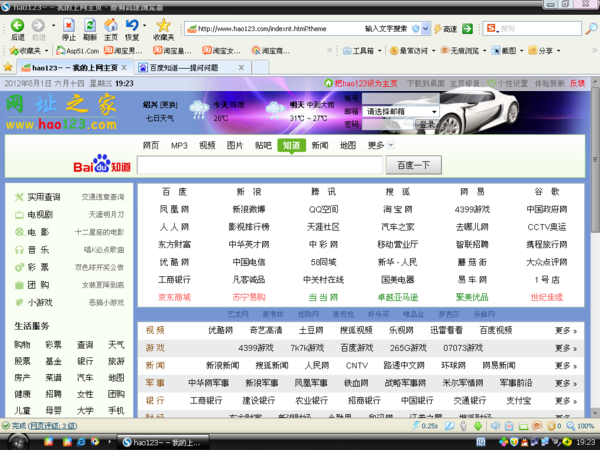Image resolution: width=600 pixels, height=450 pixels.
Task: Click the page vertical scrollbar
Action: 595,159
